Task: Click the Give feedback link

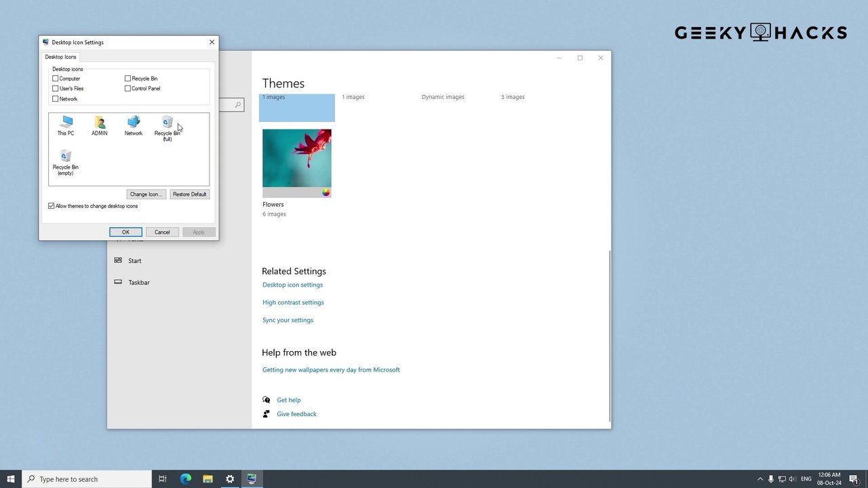Action: tap(297, 413)
